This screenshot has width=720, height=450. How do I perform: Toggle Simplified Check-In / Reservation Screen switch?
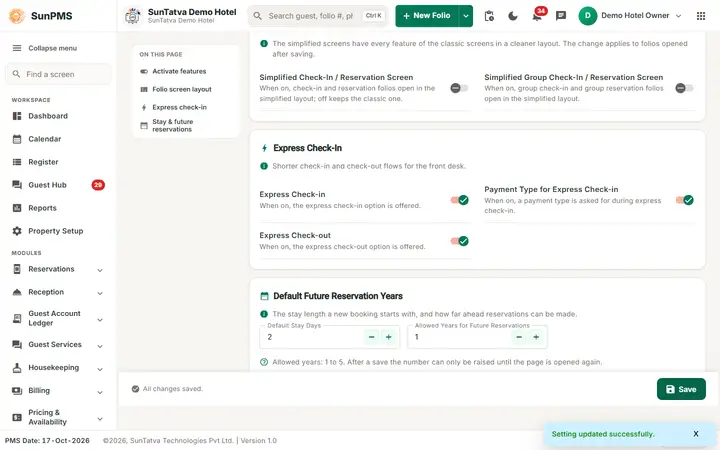[459, 88]
